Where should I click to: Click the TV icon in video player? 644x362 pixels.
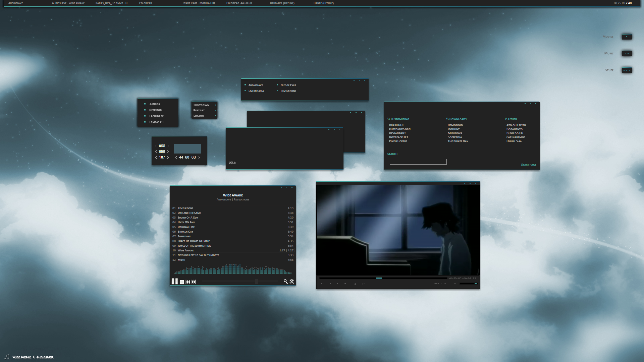363,284
